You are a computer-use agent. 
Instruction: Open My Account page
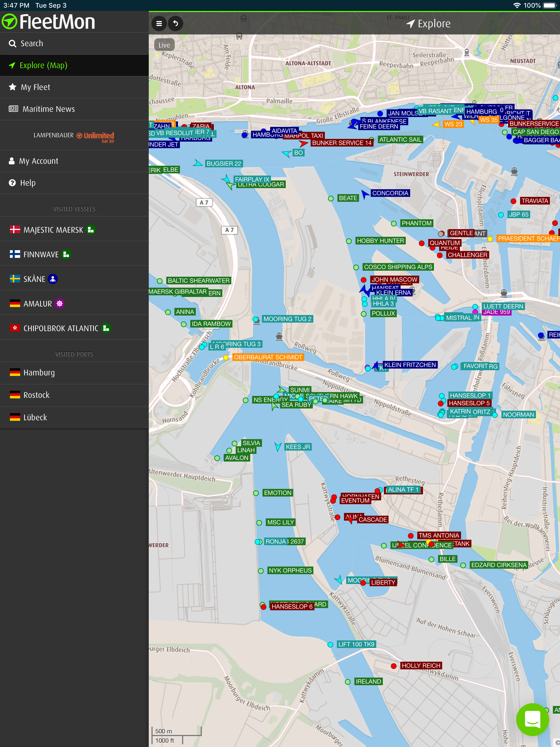[39, 161]
